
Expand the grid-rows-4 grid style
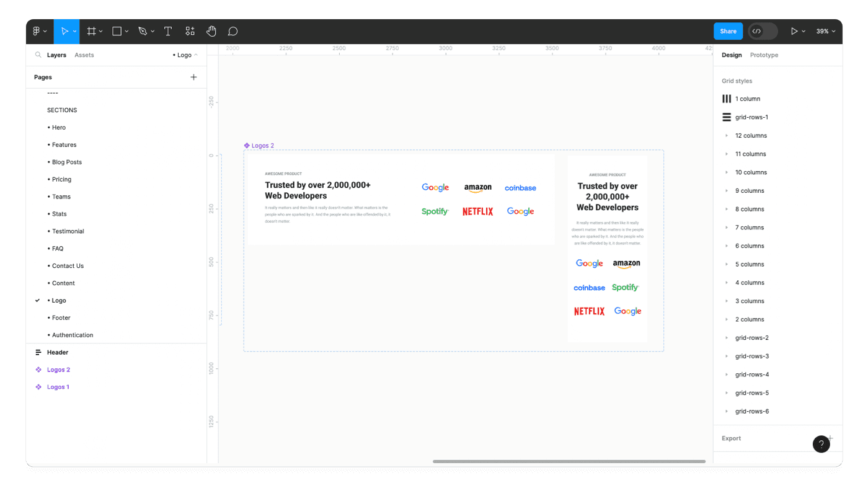click(x=727, y=375)
